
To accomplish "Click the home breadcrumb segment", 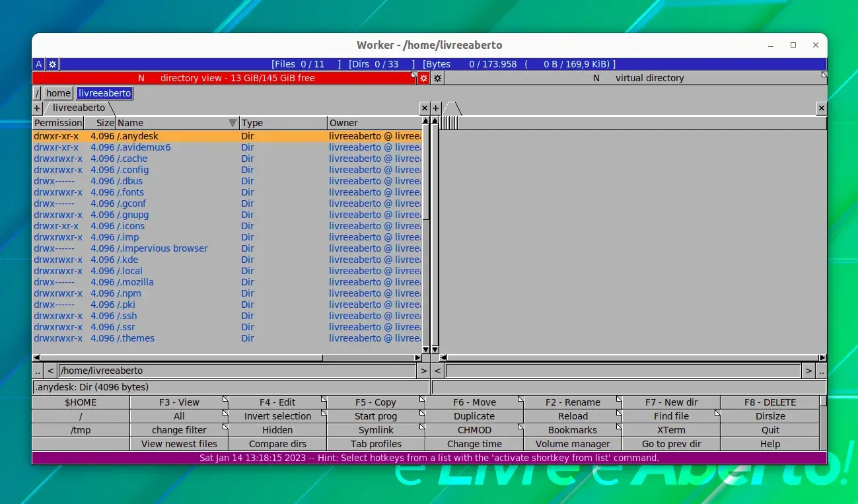I will coord(58,93).
